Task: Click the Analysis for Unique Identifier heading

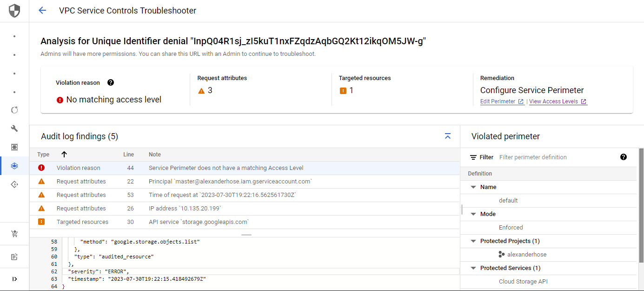Action: pyautogui.click(x=233, y=41)
